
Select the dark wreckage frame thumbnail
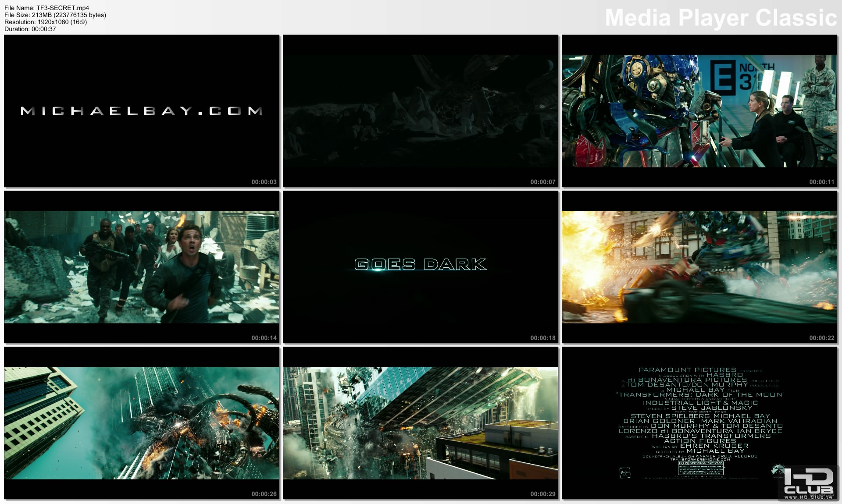[x=420, y=110]
